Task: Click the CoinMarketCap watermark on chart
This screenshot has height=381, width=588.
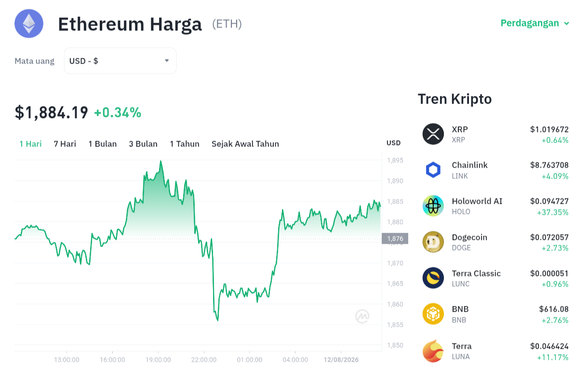Action: coord(362,316)
